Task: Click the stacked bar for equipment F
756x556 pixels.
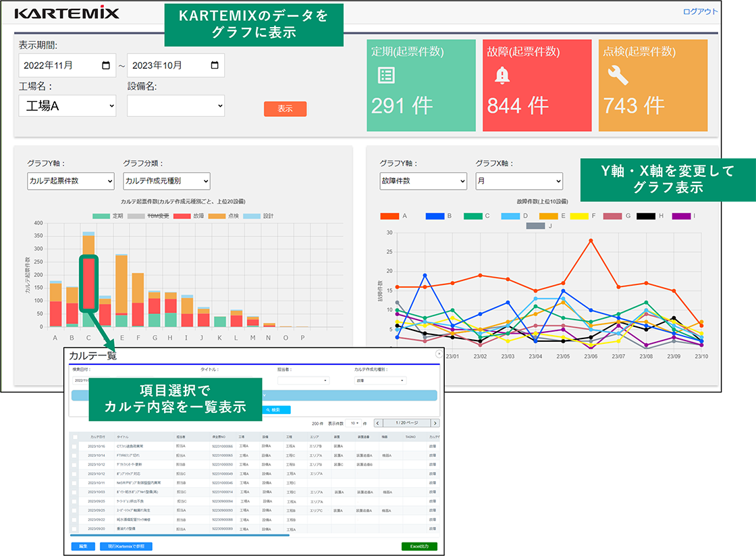Action: click(138, 300)
